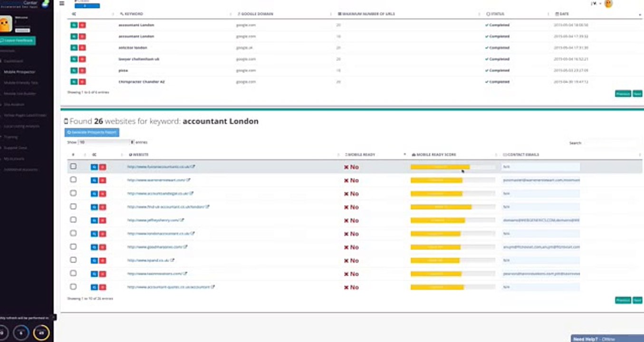The image size is (644, 342).
Task: Open external link icon beside find-uk-accountant.co.uk URL
Action: (x=208, y=207)
